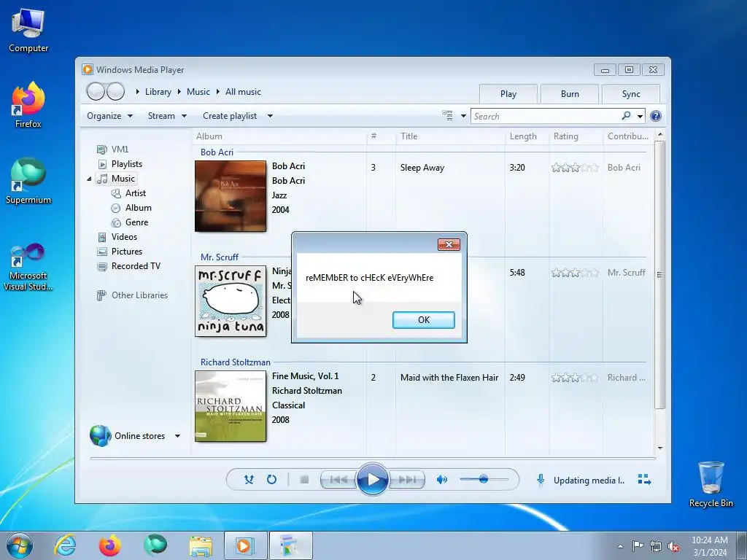Image resolution: width=747 pixels, height=560 pixels.
Task: Open the Organize menu
Action: pos(109,116)
